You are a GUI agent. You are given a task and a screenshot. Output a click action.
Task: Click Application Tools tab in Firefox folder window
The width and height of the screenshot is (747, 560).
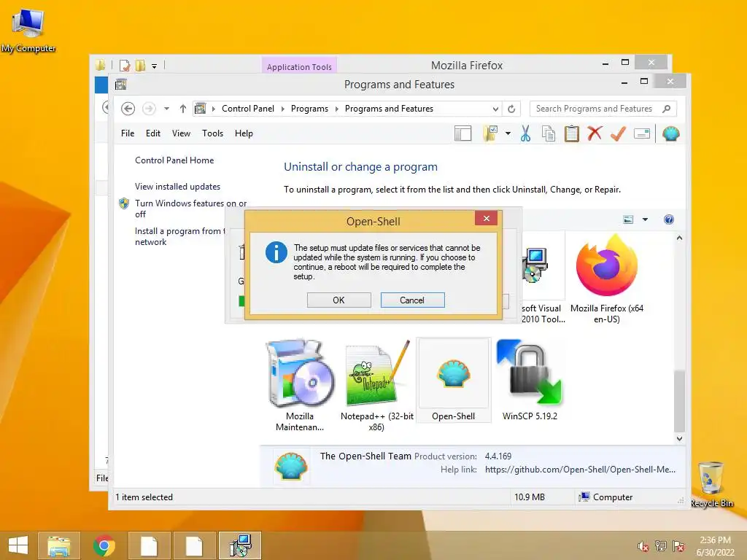tap(299, 66)
